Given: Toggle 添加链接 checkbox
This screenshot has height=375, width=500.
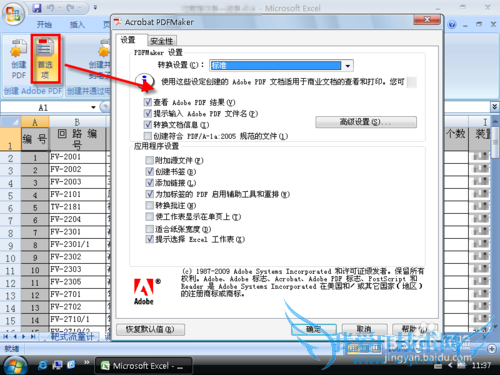Looking at the screenshot, I should (150, 183).
